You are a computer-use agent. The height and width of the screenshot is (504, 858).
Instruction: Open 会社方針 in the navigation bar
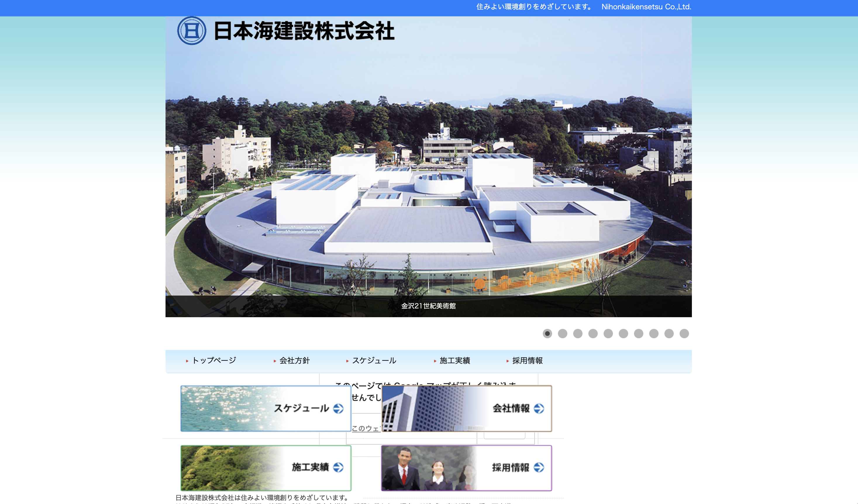(294, 360)
